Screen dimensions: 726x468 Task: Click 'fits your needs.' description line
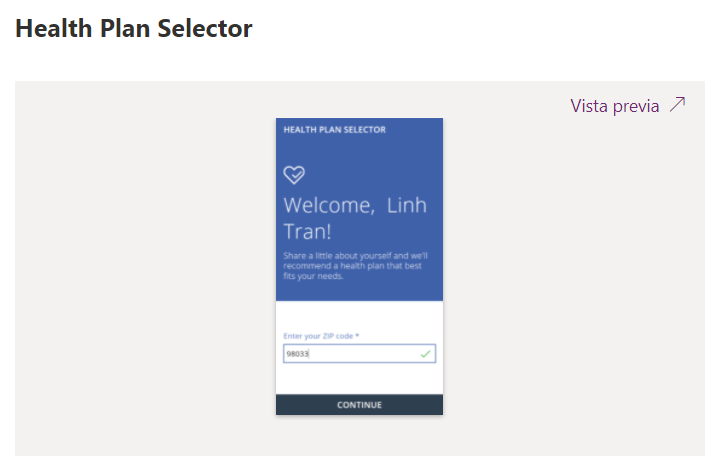(x=313, y=276)
